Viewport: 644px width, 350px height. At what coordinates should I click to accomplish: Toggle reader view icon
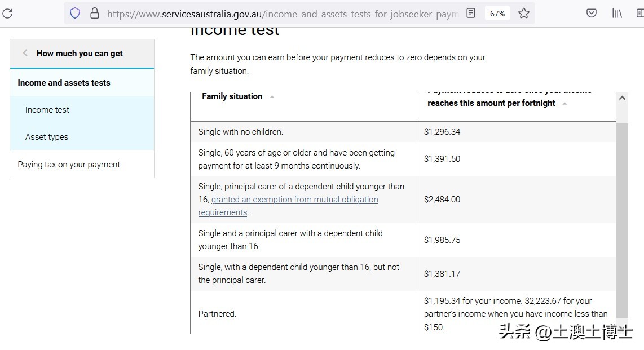pos(471,14)
